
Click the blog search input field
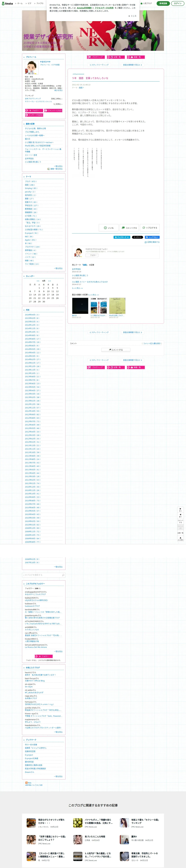42,575
